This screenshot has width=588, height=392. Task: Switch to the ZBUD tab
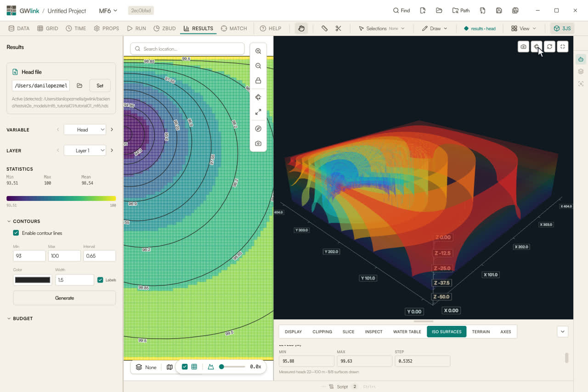pyautogui.click(x=164, y=28)
